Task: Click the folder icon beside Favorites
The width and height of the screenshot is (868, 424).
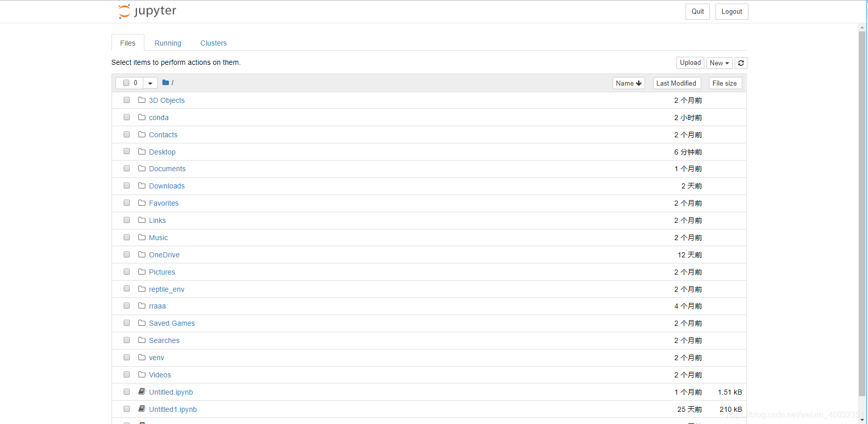Action: [142, 203]
